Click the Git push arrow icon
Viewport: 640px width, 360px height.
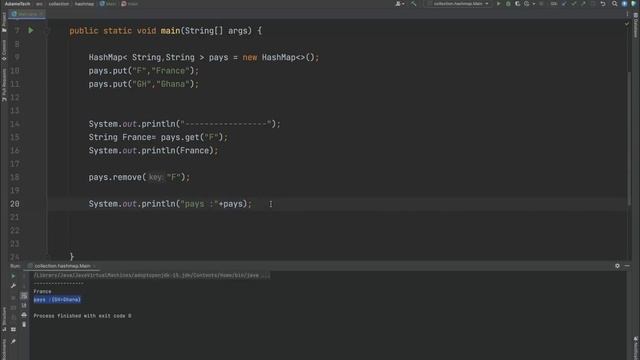[x=583, y=4]
